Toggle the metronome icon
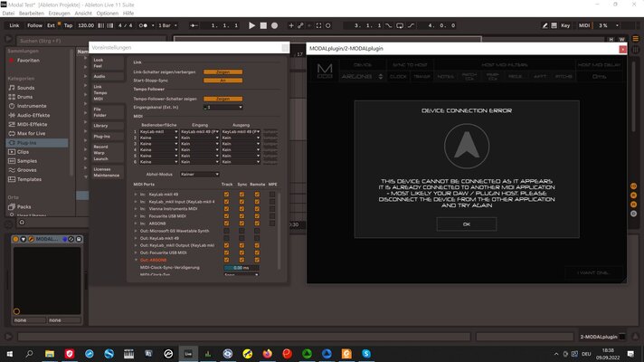The height and width of the screenshot is (362, 644). tap(143, 25)
